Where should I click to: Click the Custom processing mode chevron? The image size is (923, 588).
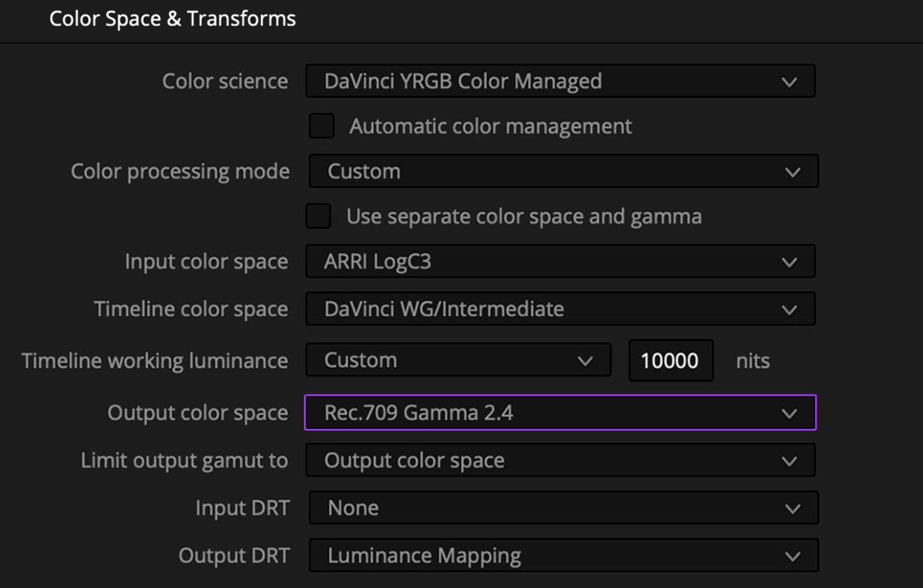coord(793,171)
